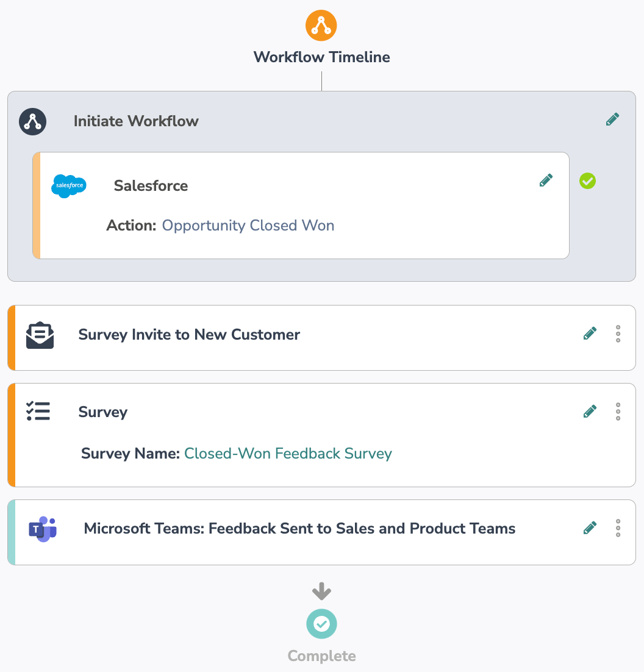Image resolution: width=644 pixels, height=672 pixels.
Task: Edit the Microsoft Teams feedback step
Action: pyautogui.click(x=590, y=528)
